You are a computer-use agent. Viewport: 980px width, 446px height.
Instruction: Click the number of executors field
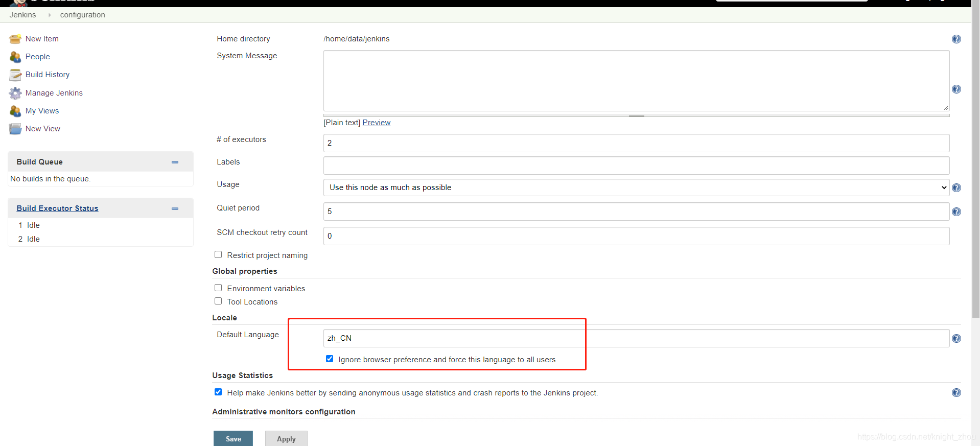(636, 143)
